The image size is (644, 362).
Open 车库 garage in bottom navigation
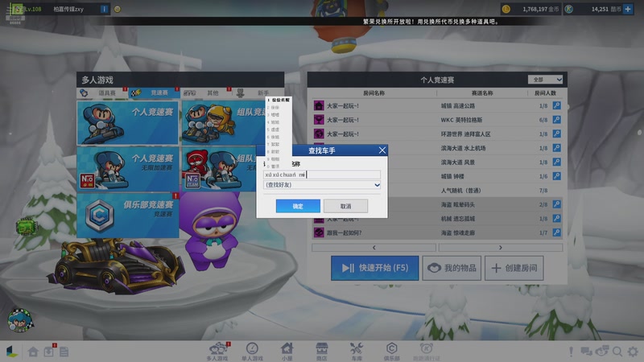coord(357,352)
